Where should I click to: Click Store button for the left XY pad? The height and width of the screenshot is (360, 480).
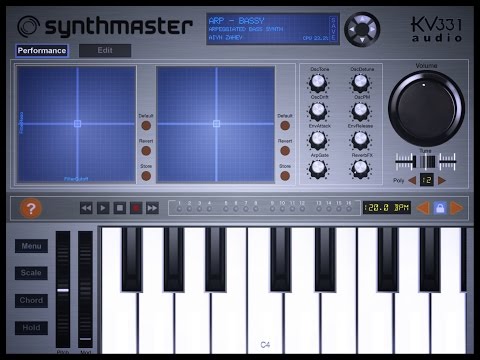146,176
